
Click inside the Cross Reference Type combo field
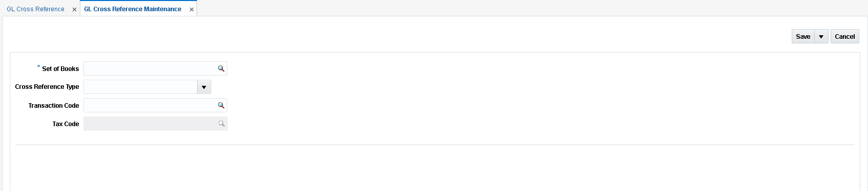pos(140,87)
